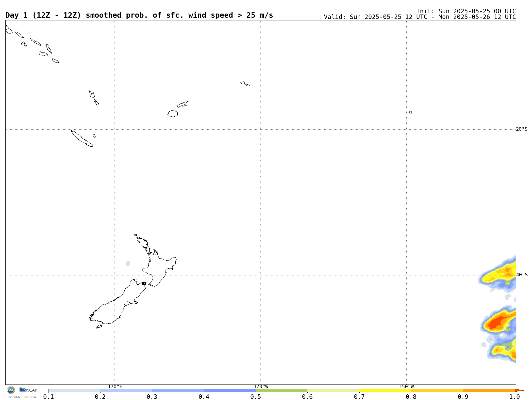Viewport: 532px width, 400px height.
Task: Click the small Stewart Island outline below South Island
Action: tap(99, 326)
